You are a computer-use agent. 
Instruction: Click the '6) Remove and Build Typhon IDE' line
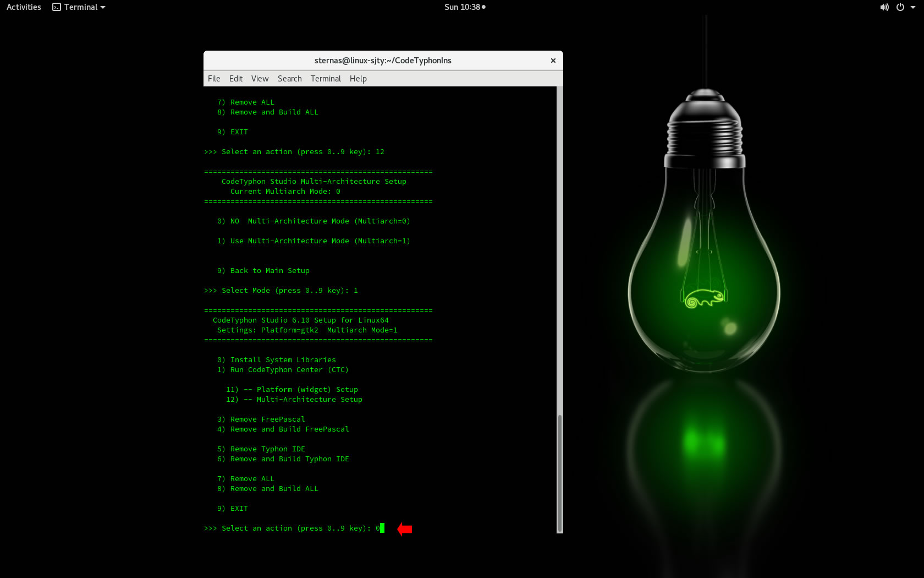(283, 459)
